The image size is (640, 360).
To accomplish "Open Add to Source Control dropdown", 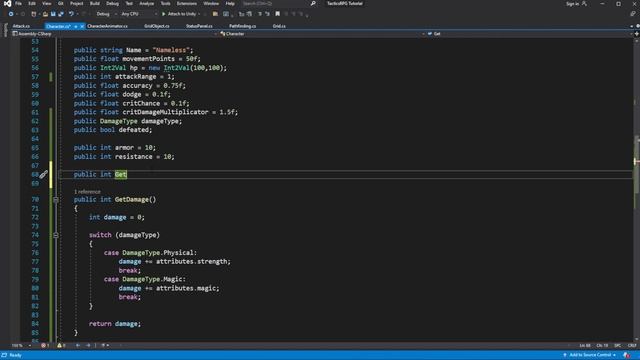I will pos(589,355).
